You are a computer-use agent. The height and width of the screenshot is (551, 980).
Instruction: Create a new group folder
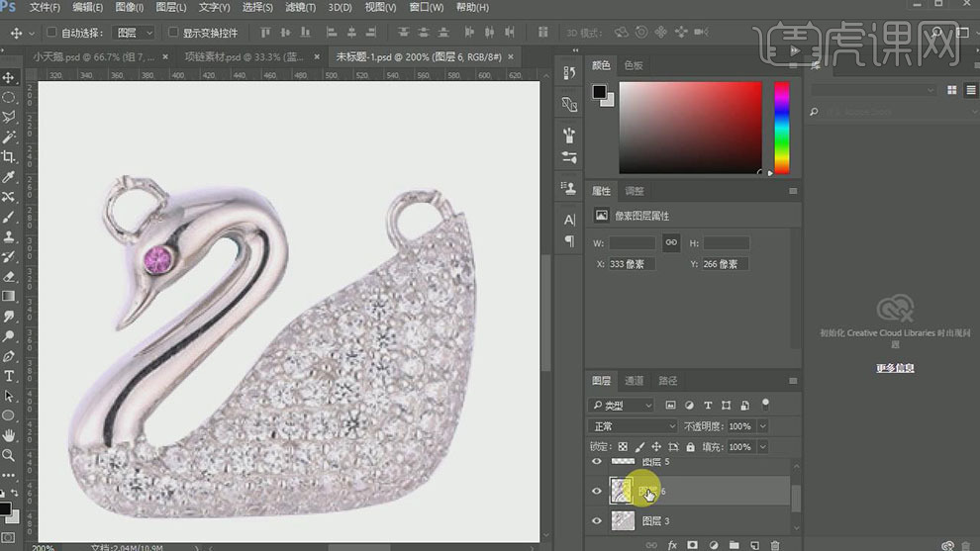coord(734,545)
